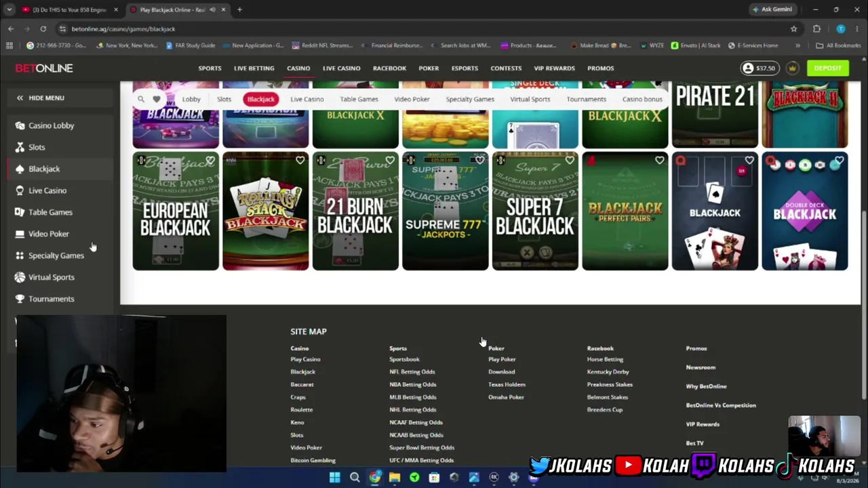Open File Explorer from the taskbar
868x488 pixels.
pos(394,478)
